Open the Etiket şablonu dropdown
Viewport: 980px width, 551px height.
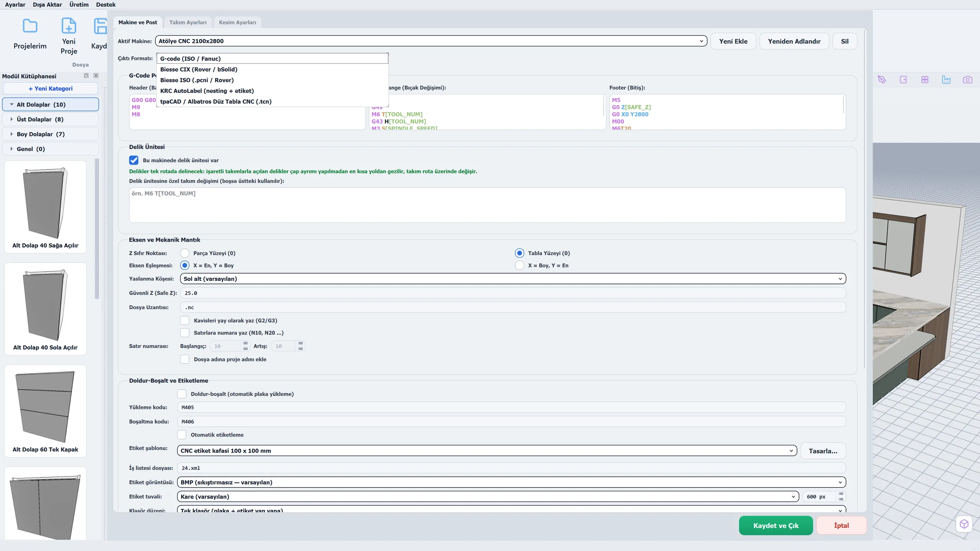(x=487, y=451)
